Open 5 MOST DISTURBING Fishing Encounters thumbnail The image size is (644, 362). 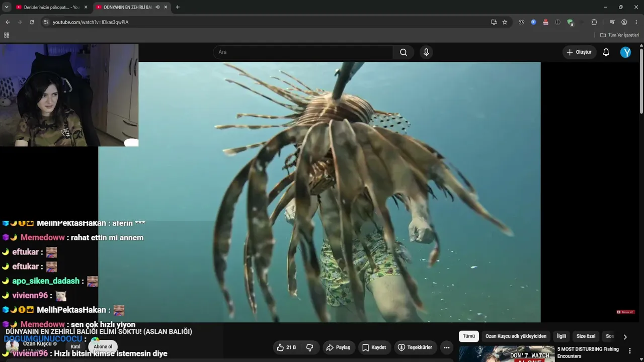tap(507, 354)
